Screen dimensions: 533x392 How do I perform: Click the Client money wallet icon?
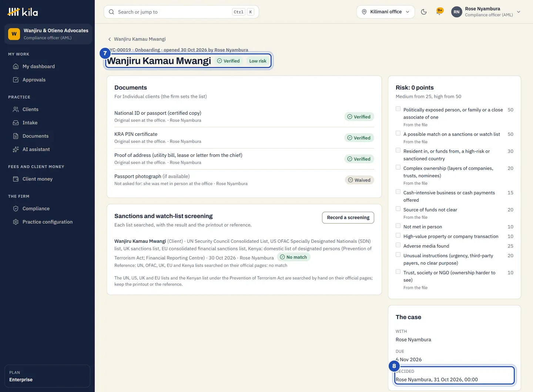(x=16, y=179)
